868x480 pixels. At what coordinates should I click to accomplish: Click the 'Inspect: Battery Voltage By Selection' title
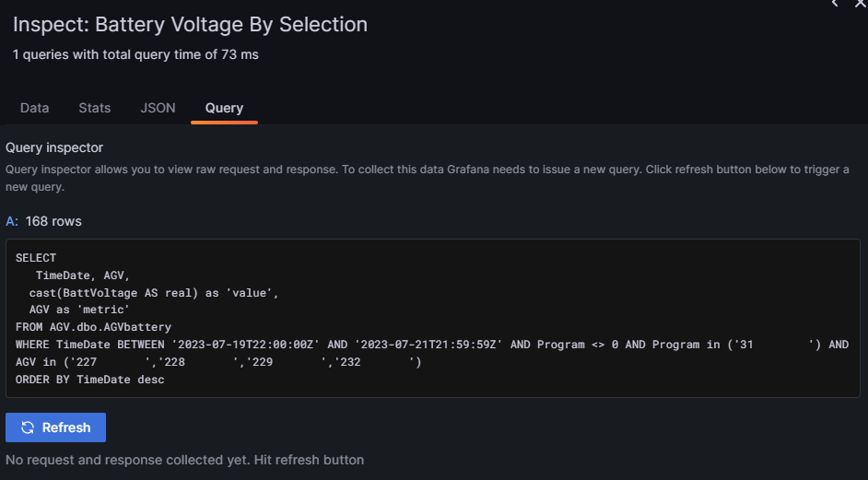(x=190, y=24)
